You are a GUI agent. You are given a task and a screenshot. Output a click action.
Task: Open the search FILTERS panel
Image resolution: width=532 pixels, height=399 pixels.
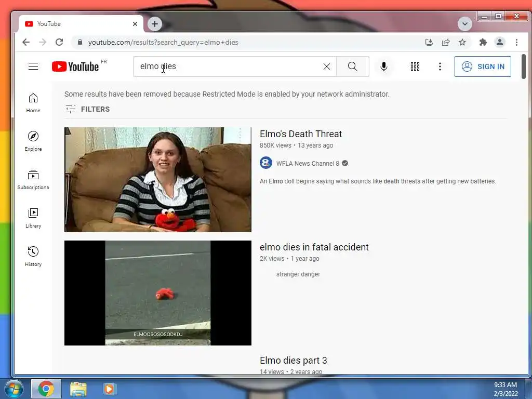pos(87,109)
